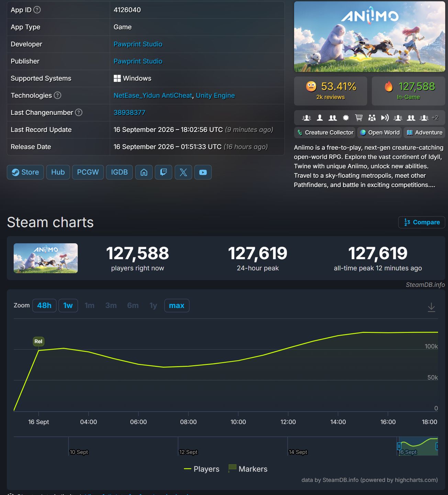Open the Pawprint Studio publisher link
Viewport: 448px width, 495px height.
(138, 61)
